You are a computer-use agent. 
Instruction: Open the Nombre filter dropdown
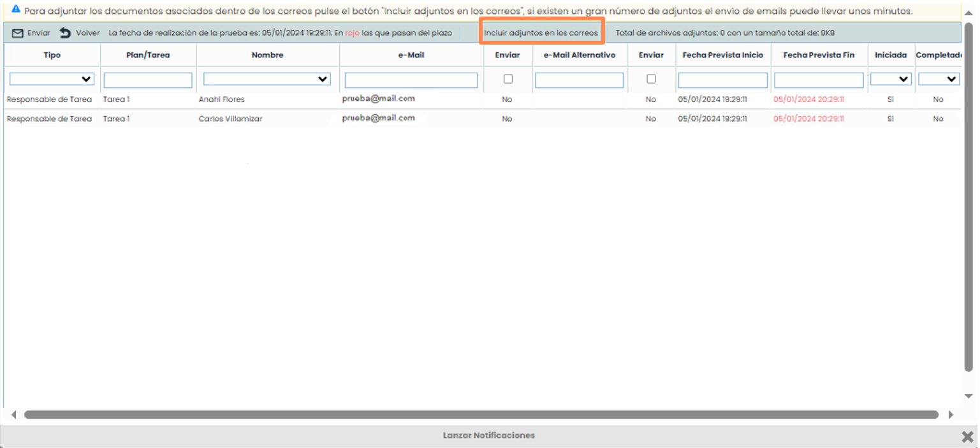point(267,78)
